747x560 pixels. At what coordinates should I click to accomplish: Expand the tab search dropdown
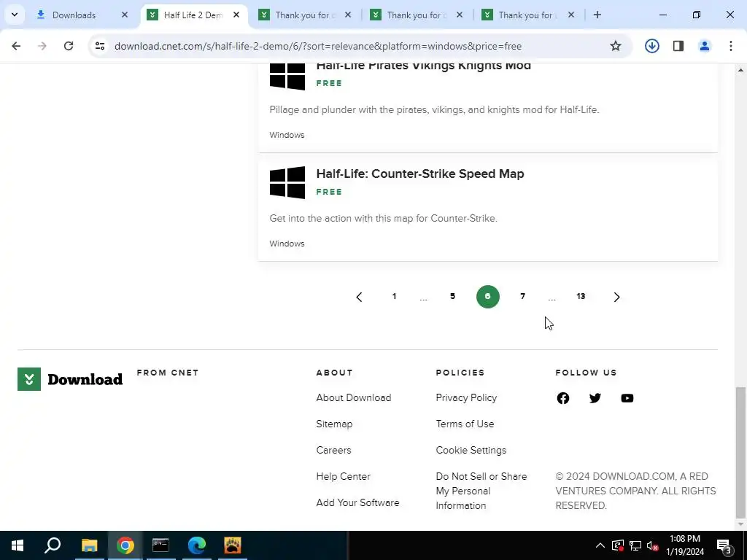[15, 15]
